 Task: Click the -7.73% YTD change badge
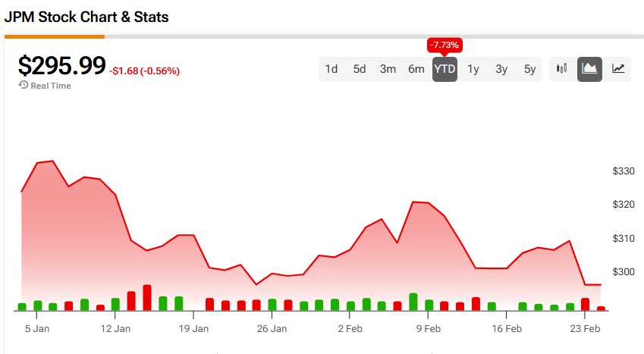pos(445,45)
